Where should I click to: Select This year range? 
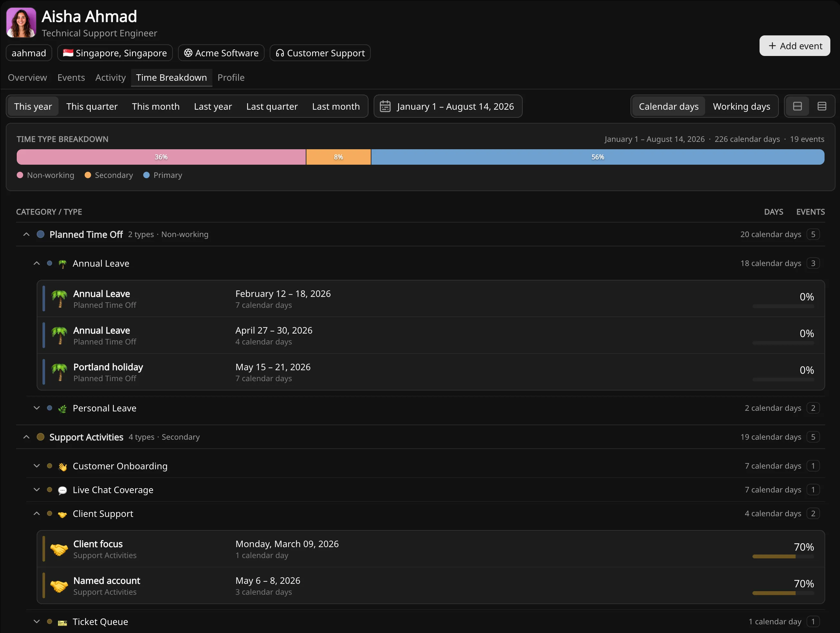tap(33, 106)
